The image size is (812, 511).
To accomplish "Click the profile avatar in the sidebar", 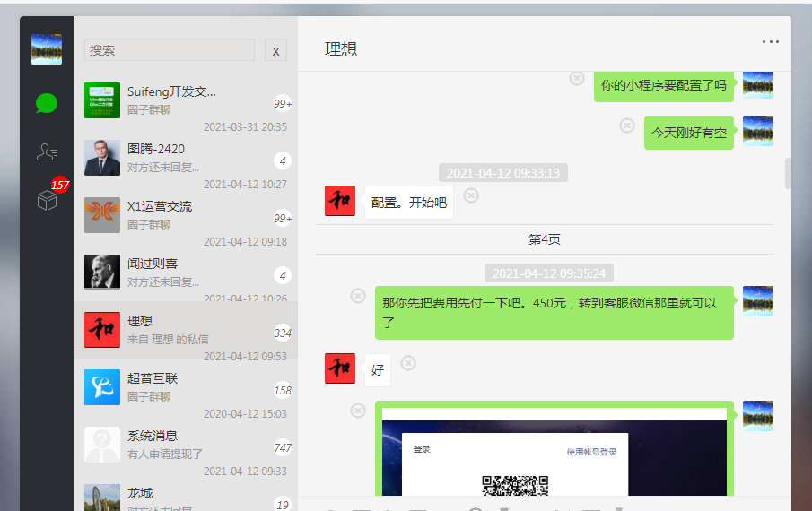I will (47, 48).
